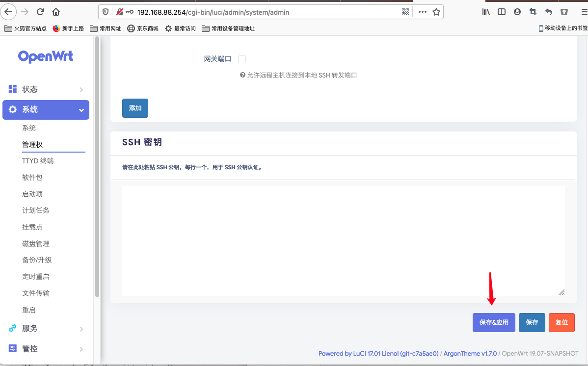Toggle the 网关端口 checkbox

[242, 59]
